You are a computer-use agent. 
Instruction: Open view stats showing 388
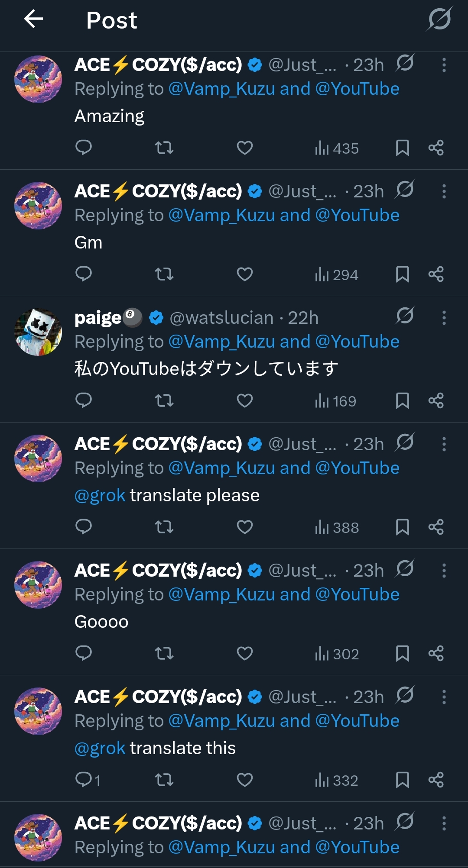337,527
